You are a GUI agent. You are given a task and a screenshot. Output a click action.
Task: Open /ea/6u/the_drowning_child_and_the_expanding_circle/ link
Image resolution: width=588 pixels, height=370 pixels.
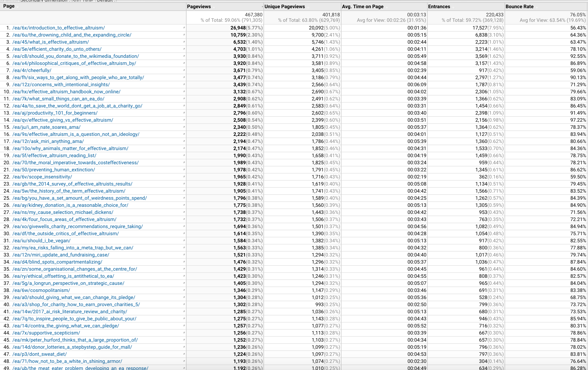tap(72, 35)
